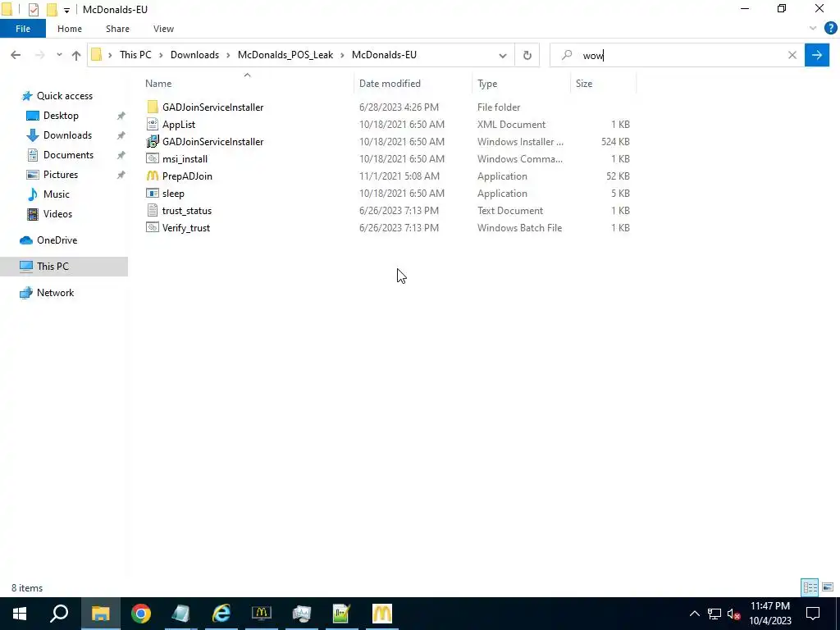Select the AppList XML file icon
The image size is (840, 630).
coord(153,125)
